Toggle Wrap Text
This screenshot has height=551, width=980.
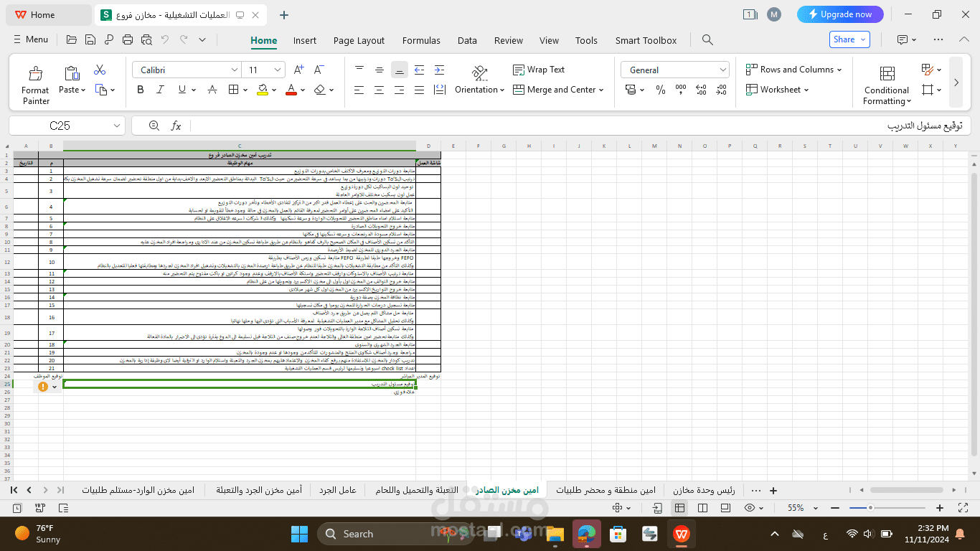pyautogui.click(x=539, y=70)
